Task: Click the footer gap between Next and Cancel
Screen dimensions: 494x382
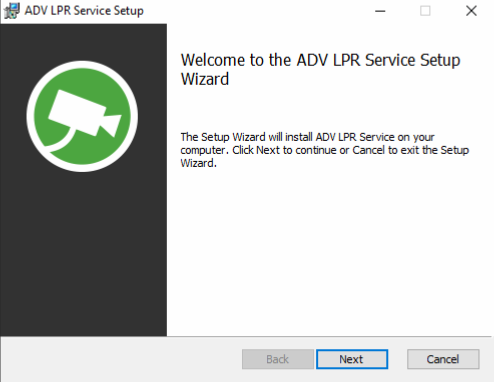Action: pos(398,359)
